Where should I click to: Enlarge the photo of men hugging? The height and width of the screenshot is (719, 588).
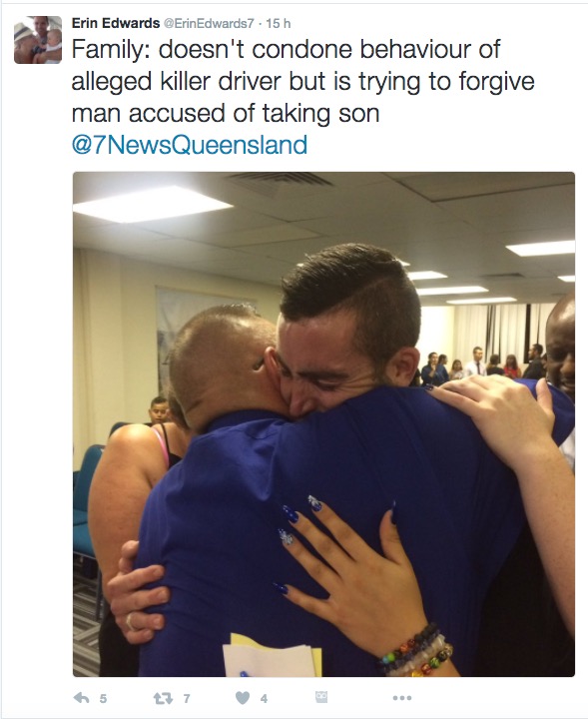click(x=323, y=424)
